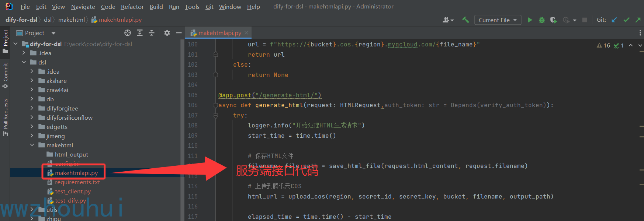The height and width of the screenshot is (221, 644).
Task: Click the Git Commit checkmark icon
Action: (x=626, y=20)
